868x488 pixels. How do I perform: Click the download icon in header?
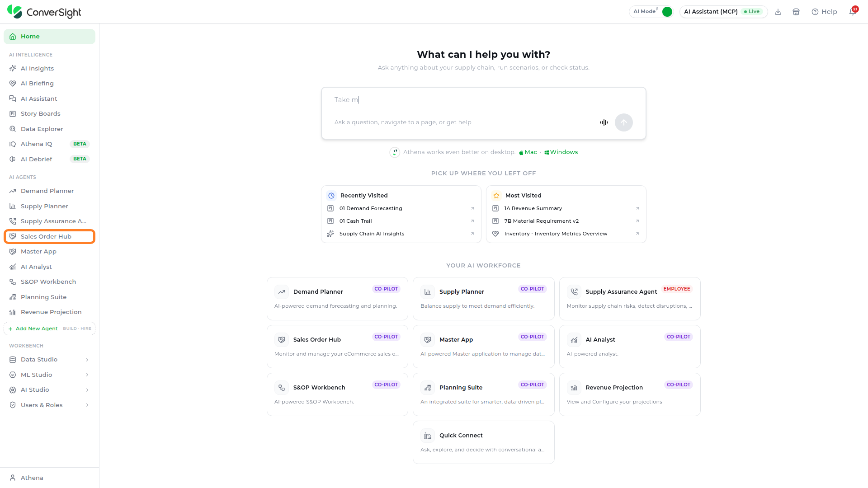click(x=778, y=12)
